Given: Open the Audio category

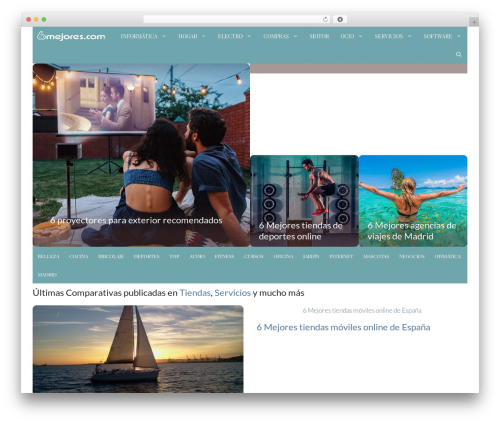Looking at the screenshot, I should coord(197,256).
